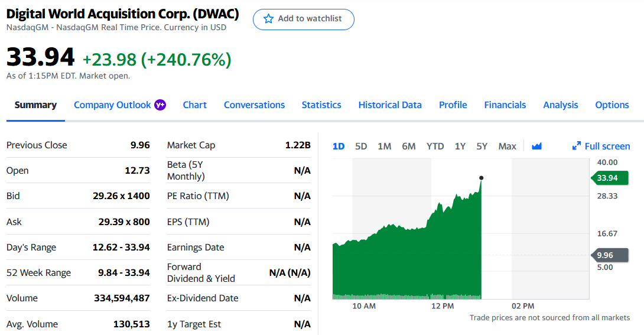This screenshot has width=644, height=335.
Task: Click the Avg. Volume value 130,513
Action: point(131,324)
